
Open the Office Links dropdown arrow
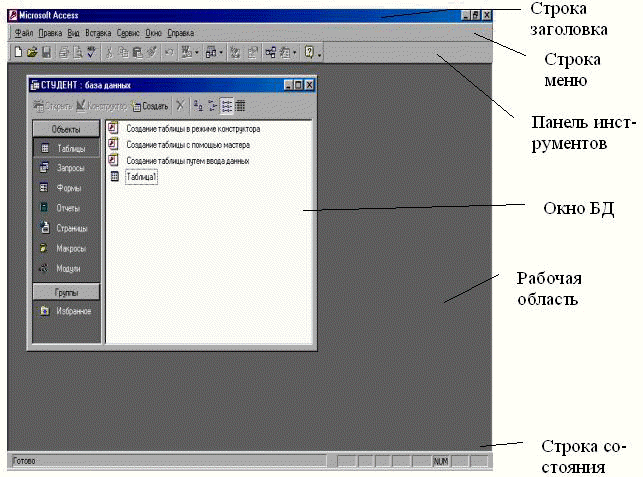(197, 52)
